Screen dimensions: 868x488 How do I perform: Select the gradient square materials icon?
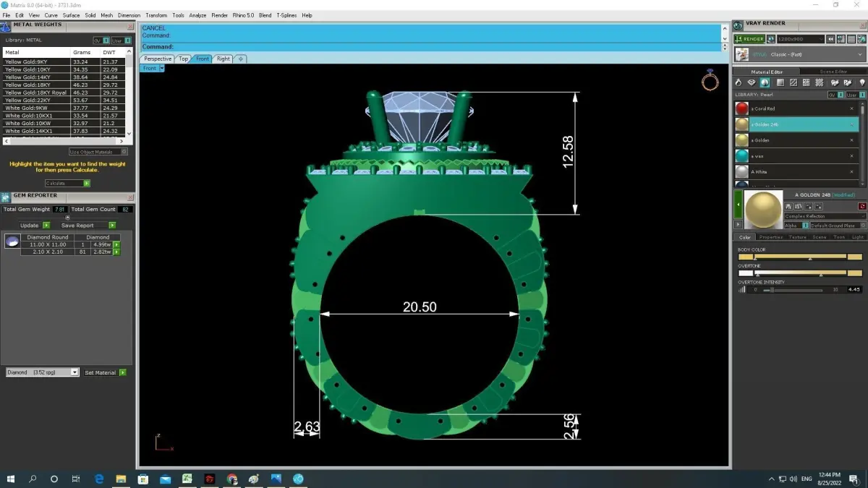pos(780,82)
